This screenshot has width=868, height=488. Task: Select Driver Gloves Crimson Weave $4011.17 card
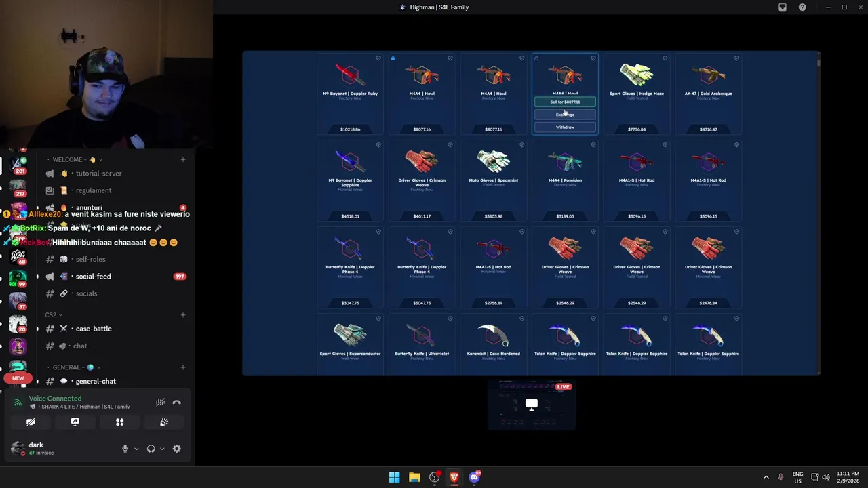(x=422, y=181)
